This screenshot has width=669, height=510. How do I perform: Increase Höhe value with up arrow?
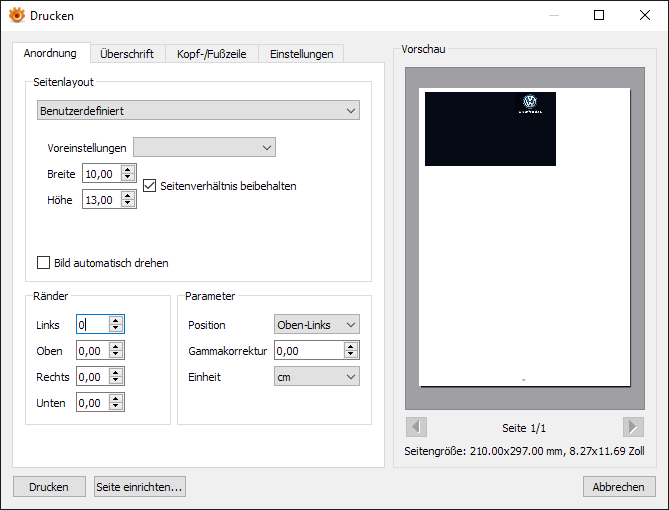click(x=128, y=195)
